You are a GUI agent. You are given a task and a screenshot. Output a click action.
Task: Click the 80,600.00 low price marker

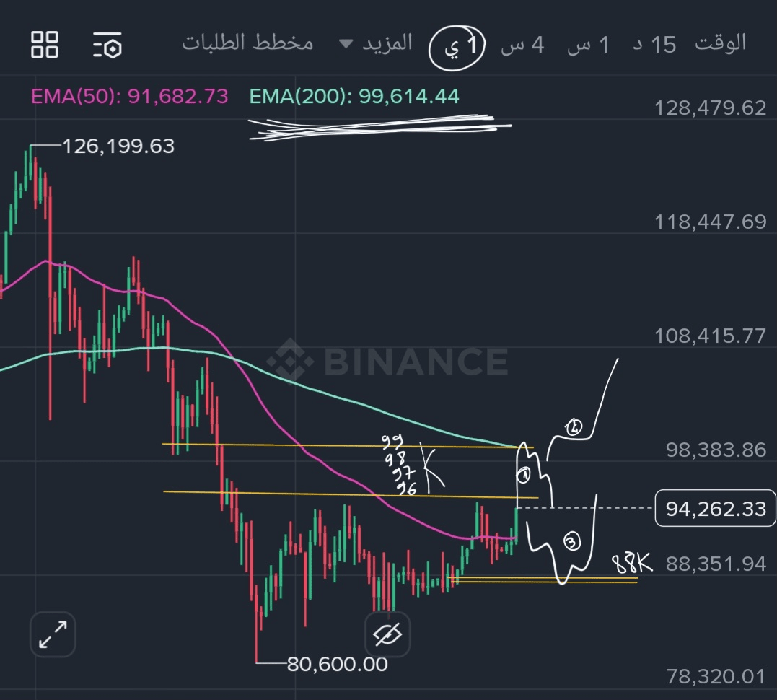337,663
